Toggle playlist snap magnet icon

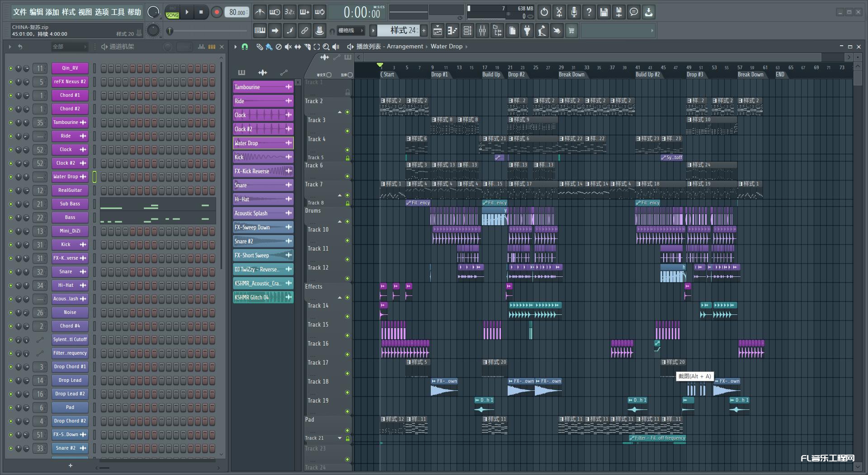coord(245,47)
